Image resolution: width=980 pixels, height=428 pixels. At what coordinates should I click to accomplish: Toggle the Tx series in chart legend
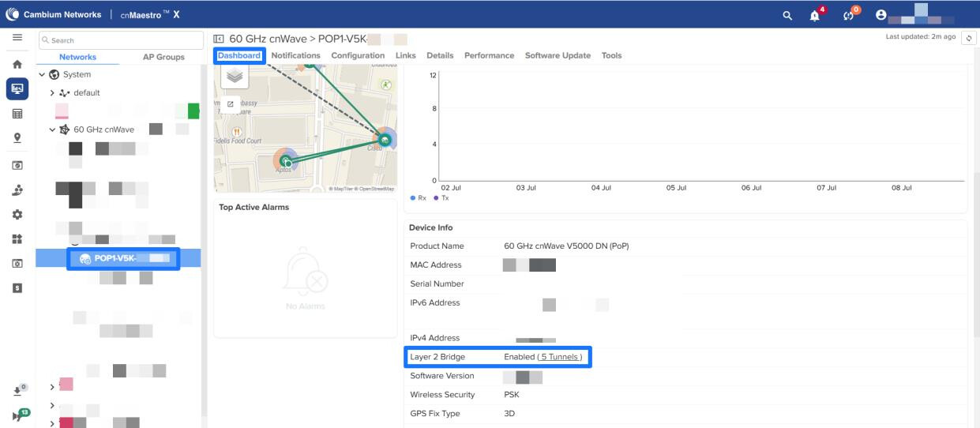[x=437, y=198]
